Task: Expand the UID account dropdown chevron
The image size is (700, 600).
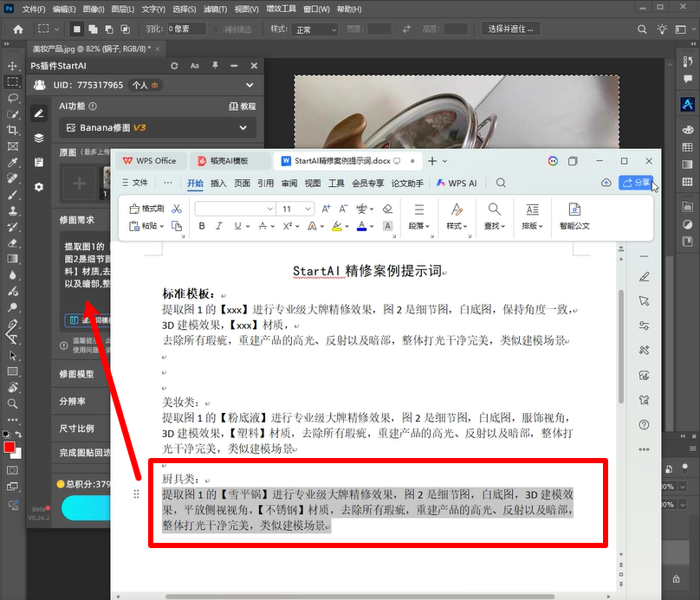Action: pyautogui.click(x=250, y=85)
